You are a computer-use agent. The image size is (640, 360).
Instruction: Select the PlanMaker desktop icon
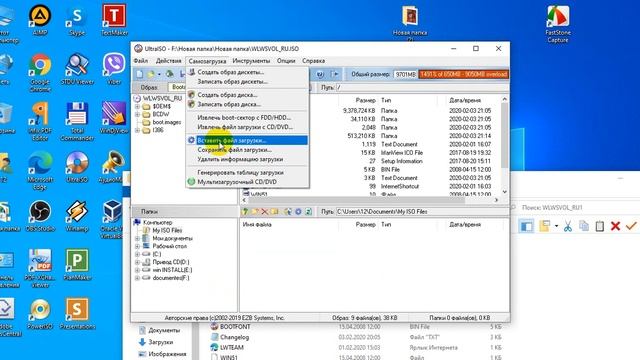[x=77, y=265]
